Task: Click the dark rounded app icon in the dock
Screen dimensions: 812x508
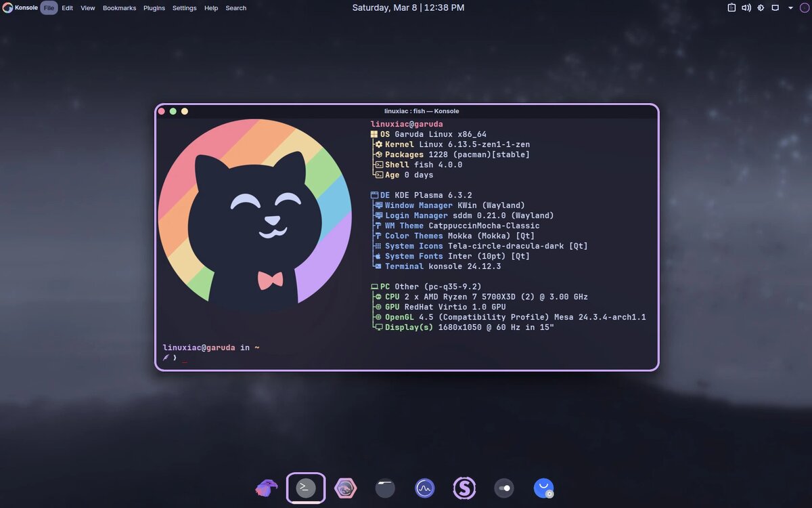Action: click(385, 488)
